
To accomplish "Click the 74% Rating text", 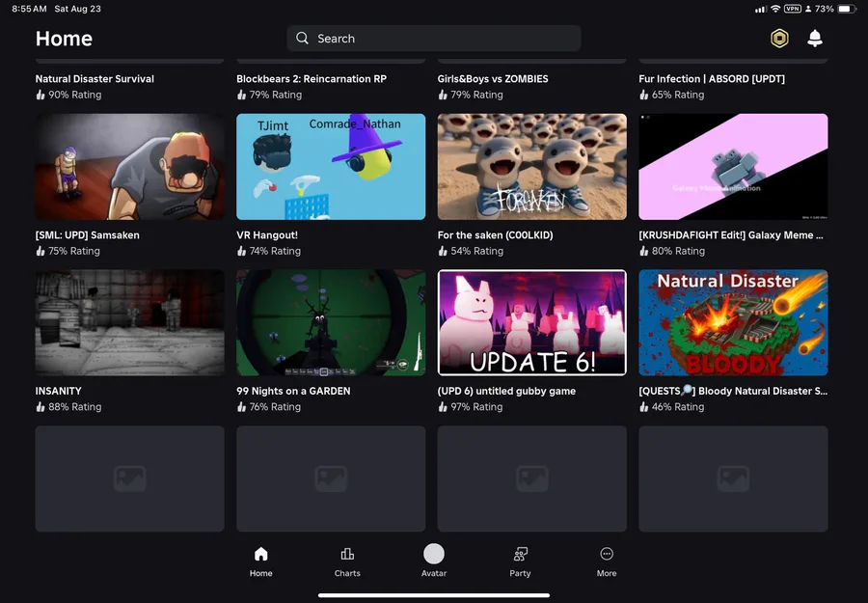I will (x=275, y=251).
